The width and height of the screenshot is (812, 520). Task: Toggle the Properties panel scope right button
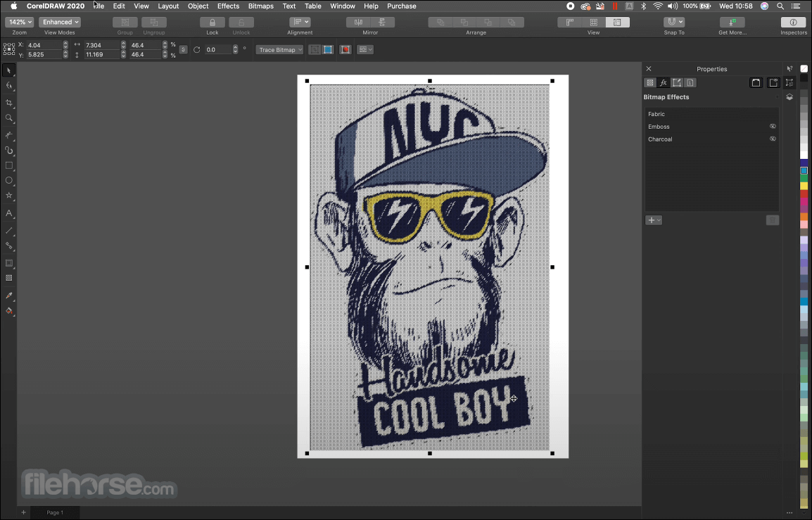pyautogui.click(x=773, y=83)
